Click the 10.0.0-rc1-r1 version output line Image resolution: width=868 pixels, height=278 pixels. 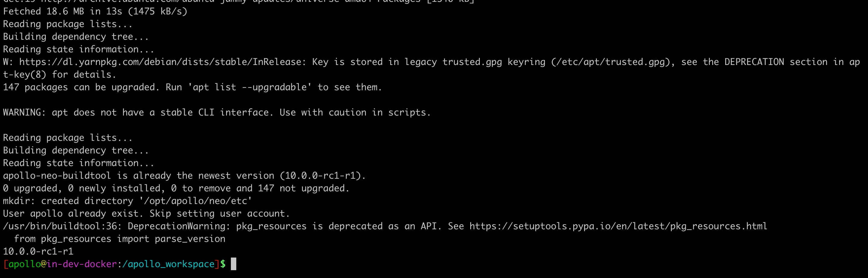click(x=38, y=252)
